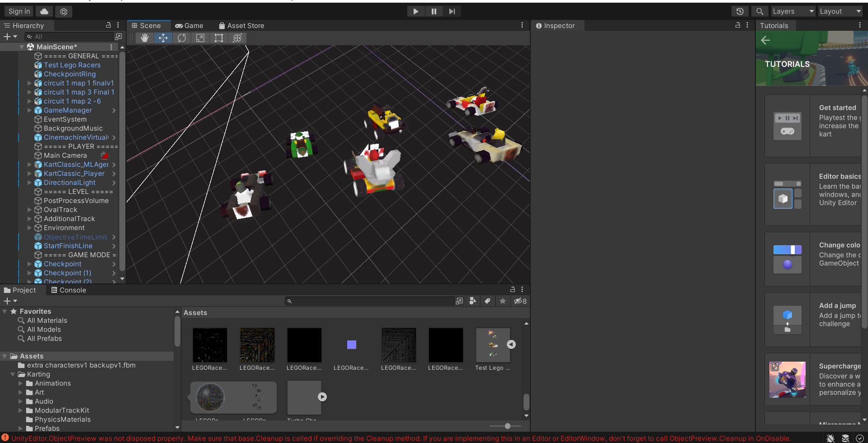Toggle the Pause button

pyautogui.click(x=434, y=11)
